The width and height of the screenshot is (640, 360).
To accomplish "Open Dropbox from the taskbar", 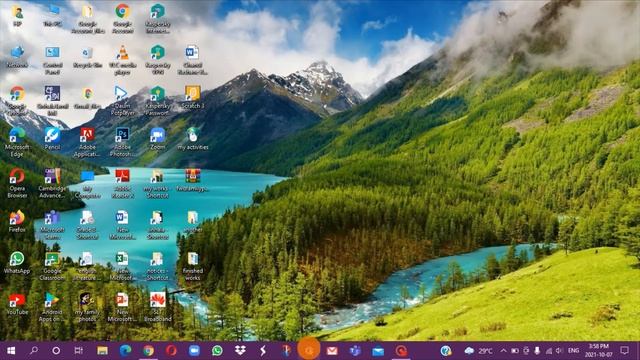I will 240,351.
